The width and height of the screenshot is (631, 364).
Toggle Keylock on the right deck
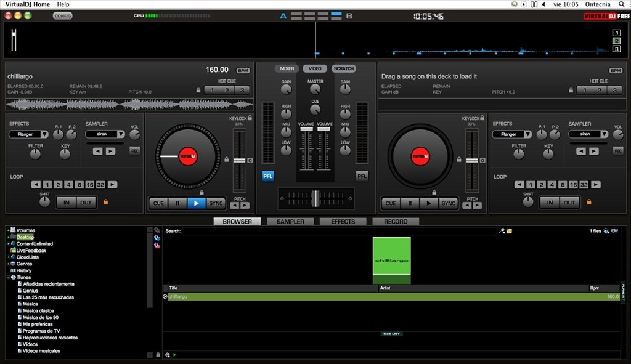(x=482, y=118)
